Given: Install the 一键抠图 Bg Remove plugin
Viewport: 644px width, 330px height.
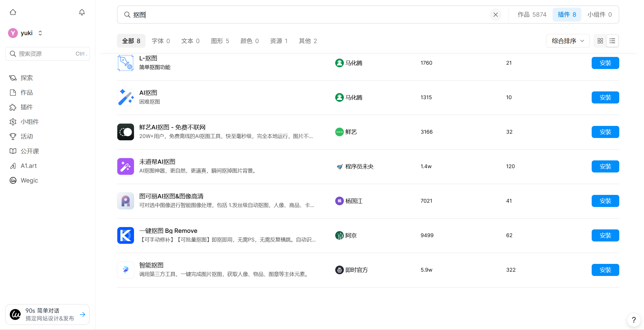Looking at the screenshot, I should (605, 235).
